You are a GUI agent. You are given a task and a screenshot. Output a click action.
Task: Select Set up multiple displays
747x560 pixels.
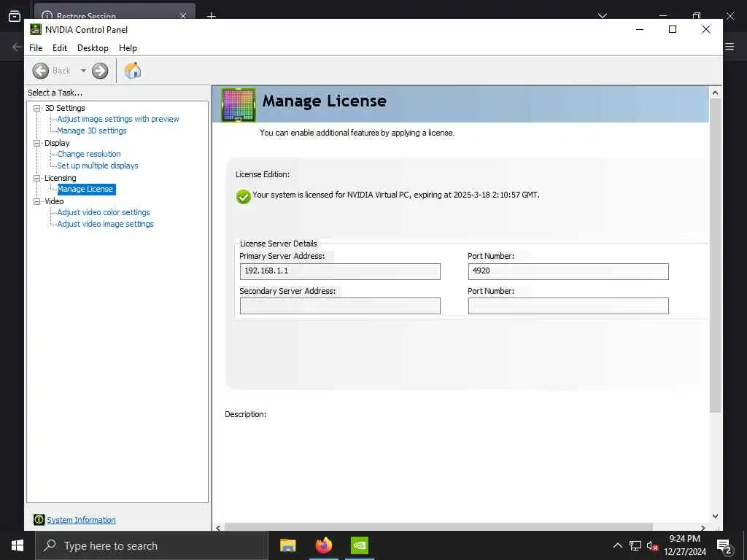98,166
